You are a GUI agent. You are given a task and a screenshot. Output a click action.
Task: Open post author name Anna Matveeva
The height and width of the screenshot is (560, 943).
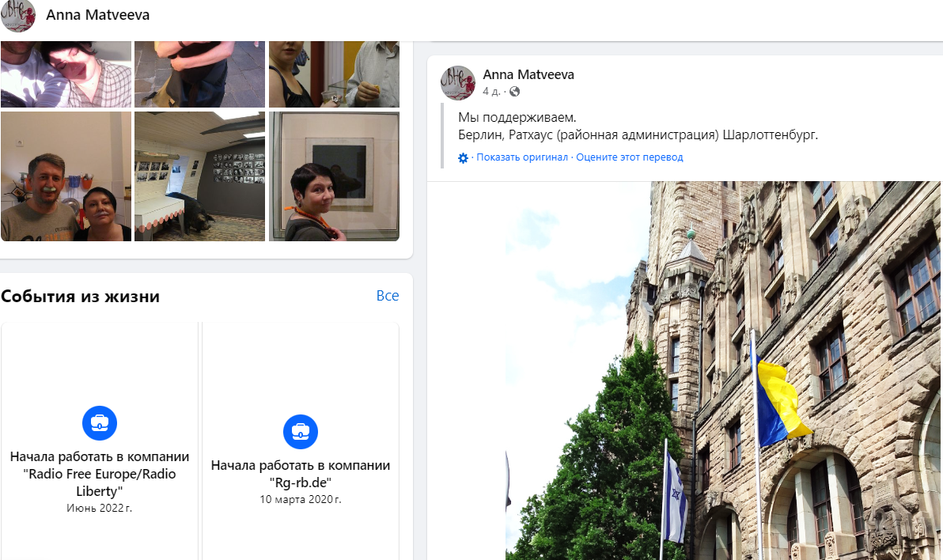coord(528,74)
